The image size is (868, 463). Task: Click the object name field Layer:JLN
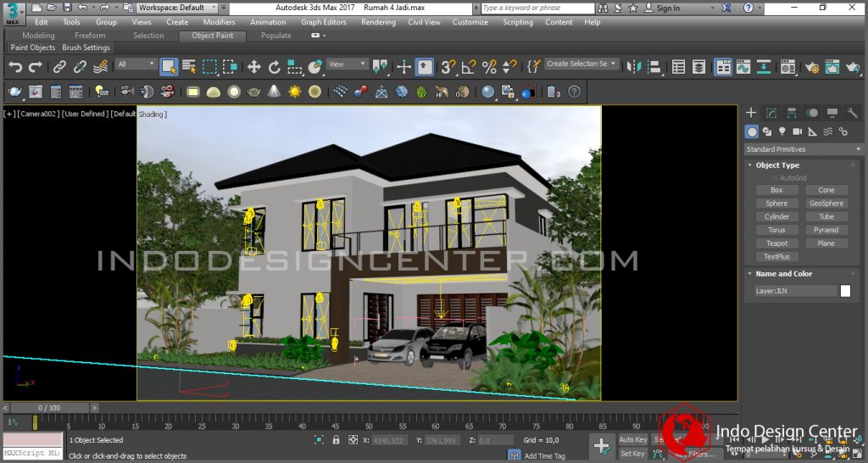[796, 291]
